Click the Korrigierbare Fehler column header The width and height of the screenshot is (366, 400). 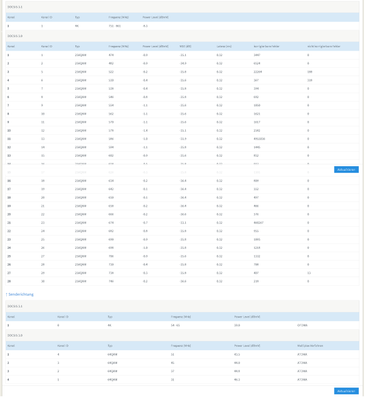265,46
